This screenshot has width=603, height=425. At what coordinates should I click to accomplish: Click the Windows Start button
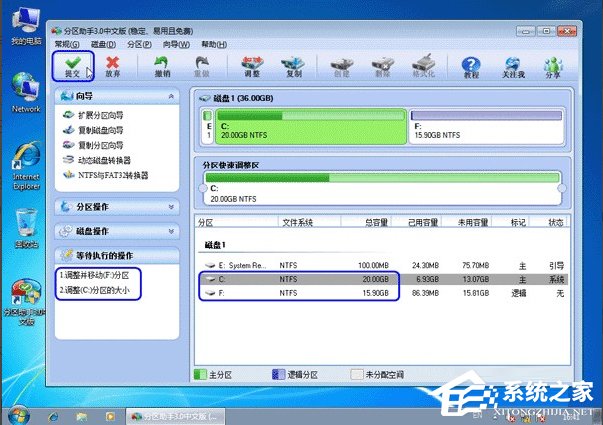17,414
